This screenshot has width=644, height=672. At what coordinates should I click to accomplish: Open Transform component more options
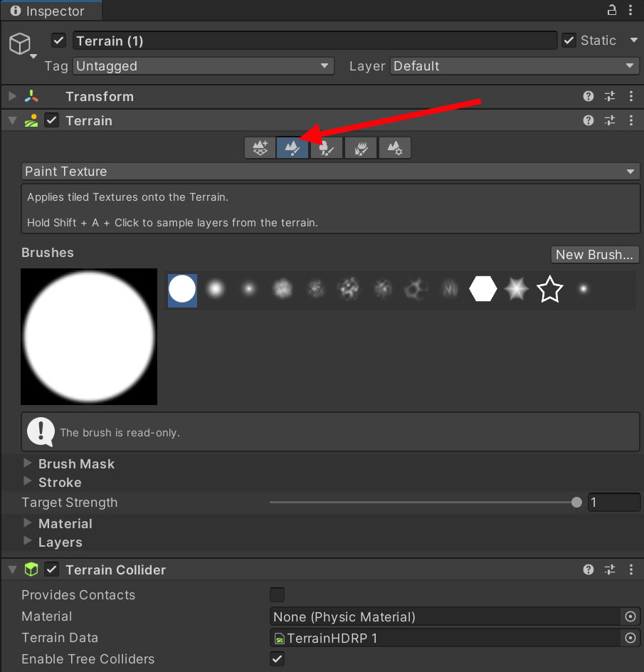coord(631,96)
